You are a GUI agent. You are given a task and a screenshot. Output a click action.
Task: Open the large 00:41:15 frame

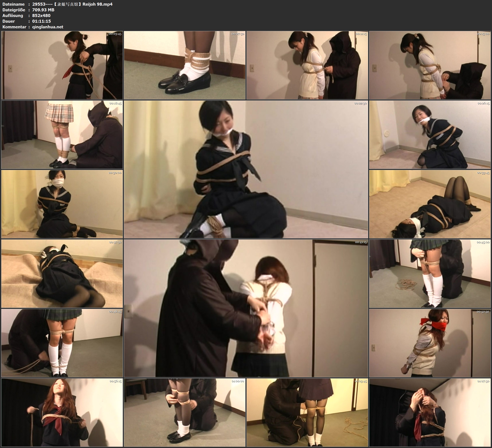click(246, 308)
